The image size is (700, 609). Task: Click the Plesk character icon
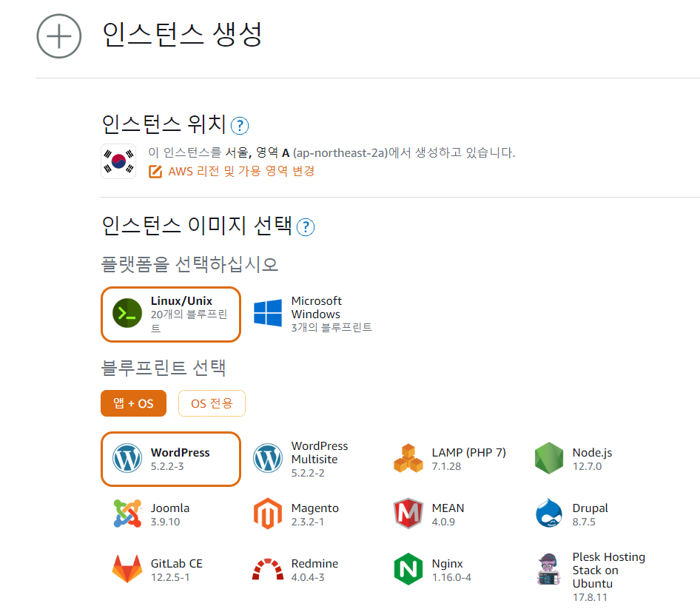tap(549, 569)
